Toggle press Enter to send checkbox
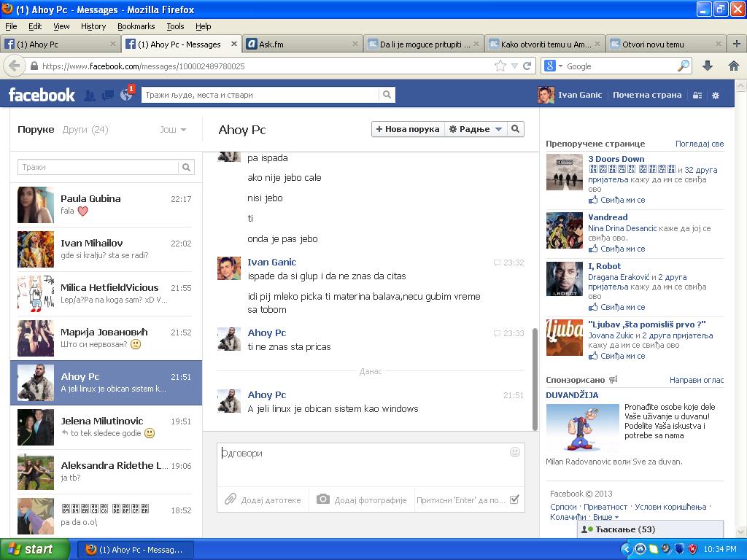Screen dimensions: 747x560 pyautogui.click(x=514, y=499)
